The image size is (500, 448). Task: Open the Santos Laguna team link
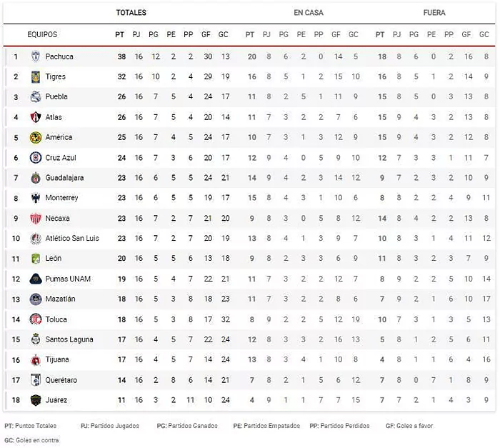click(69, 339)
